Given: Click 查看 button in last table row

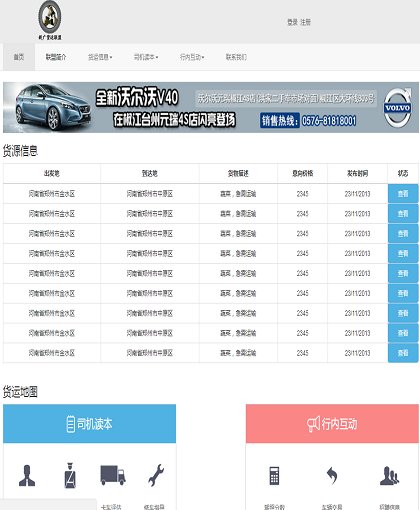Looking at the screenshot, I should [403, 353].
